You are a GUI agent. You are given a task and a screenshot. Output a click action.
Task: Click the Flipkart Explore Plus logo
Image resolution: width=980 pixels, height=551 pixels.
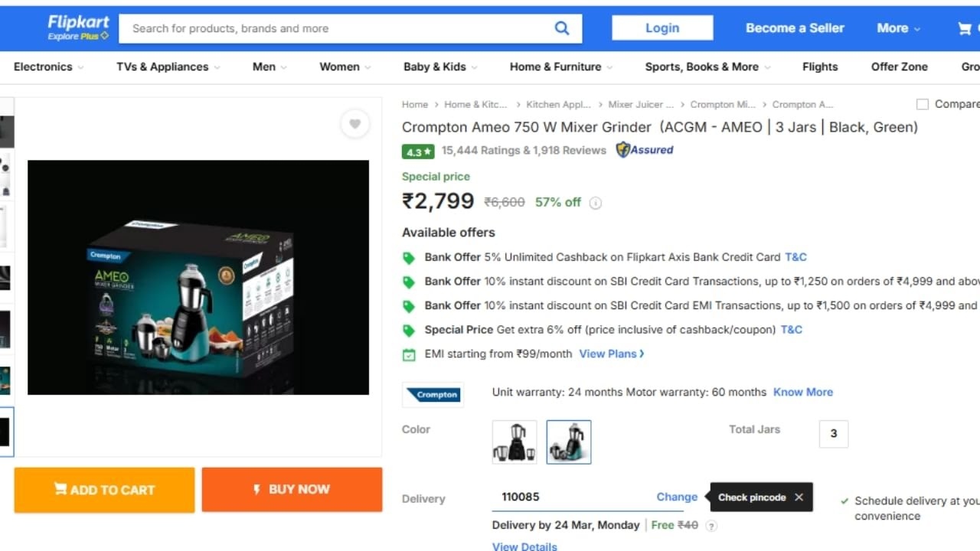coord(78,28)
